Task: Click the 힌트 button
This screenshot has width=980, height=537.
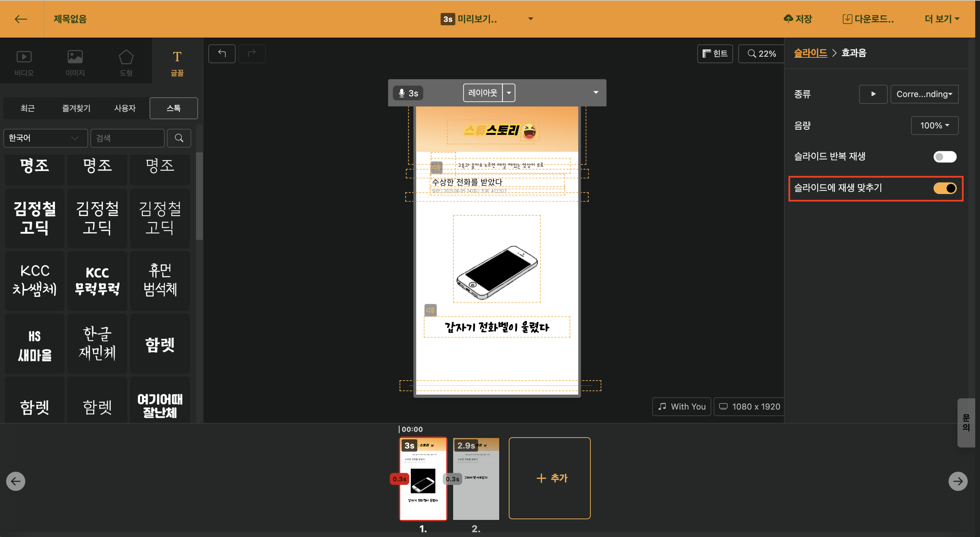Action: pos(715,54)
